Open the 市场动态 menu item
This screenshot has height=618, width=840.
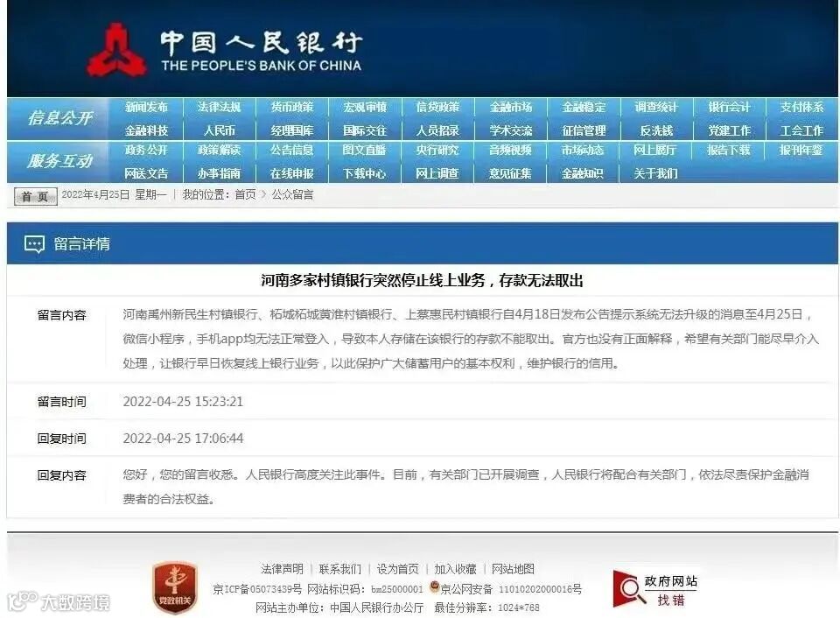583,150
